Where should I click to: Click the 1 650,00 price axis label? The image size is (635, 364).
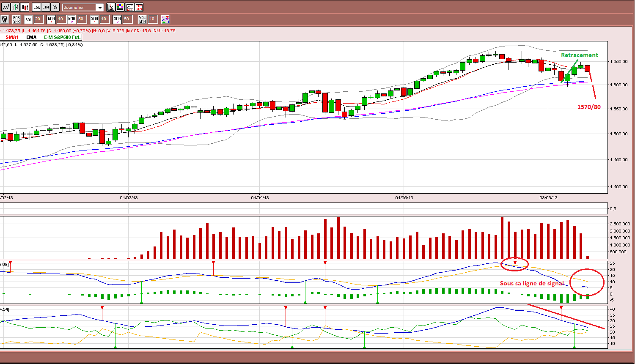click(x=619, y=61)
